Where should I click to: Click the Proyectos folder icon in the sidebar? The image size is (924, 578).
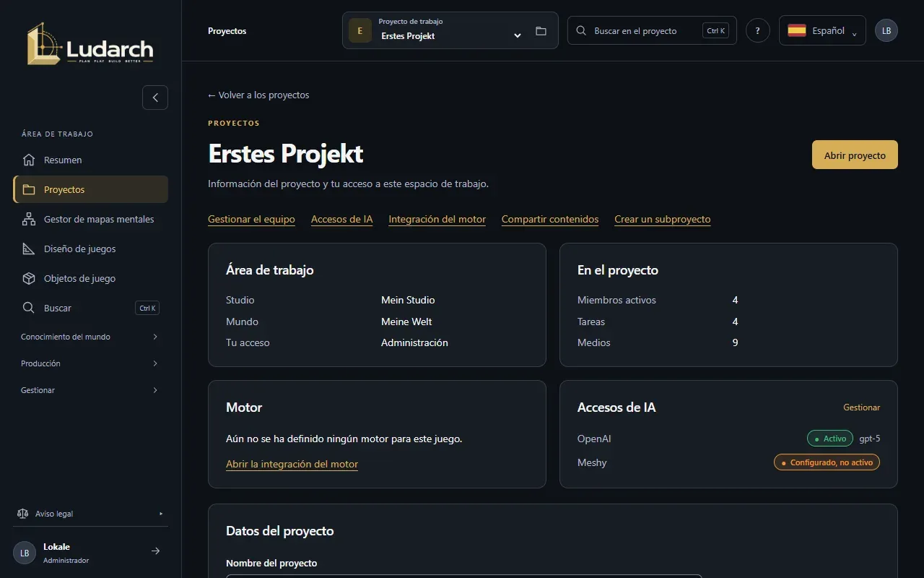[29, 189]
